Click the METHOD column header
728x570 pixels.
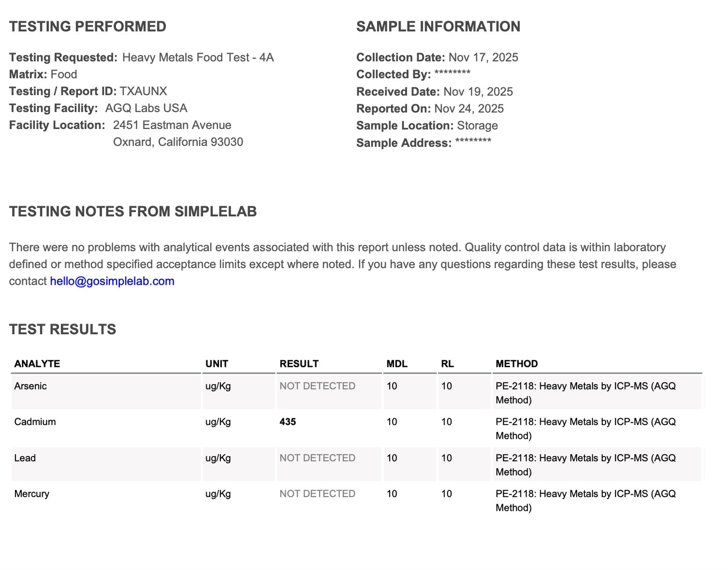516,364
